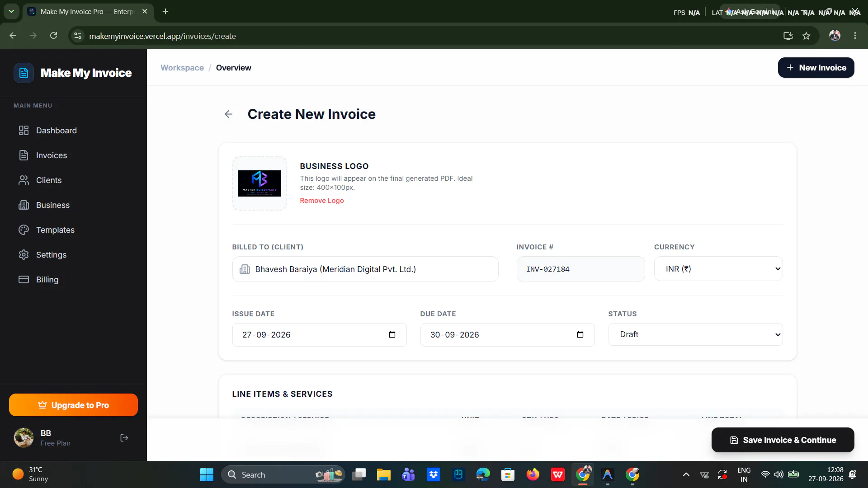Click the BB user avatar
The width and height of the screenshot is (868, 488).
click(x=24, y=438)
